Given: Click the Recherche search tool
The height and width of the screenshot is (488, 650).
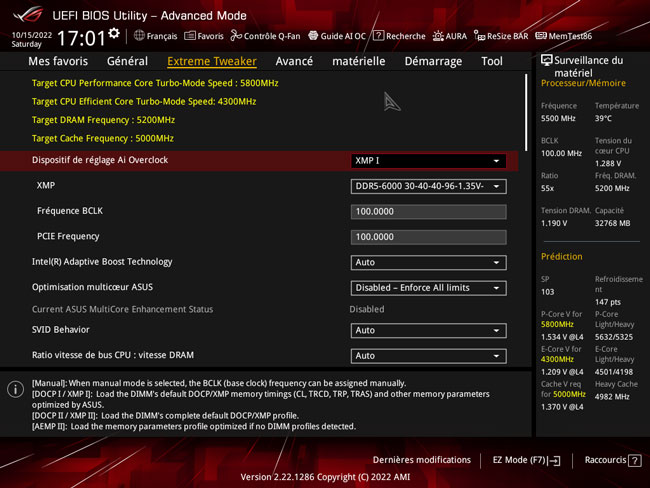Looking at the screenshot, I should coord(399,36).
